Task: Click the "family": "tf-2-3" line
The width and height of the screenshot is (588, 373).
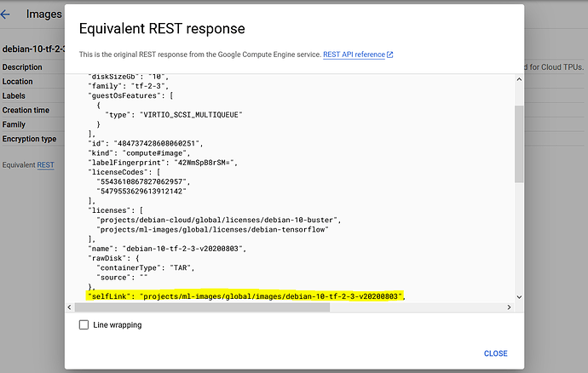Action: [x=128, y=86]
